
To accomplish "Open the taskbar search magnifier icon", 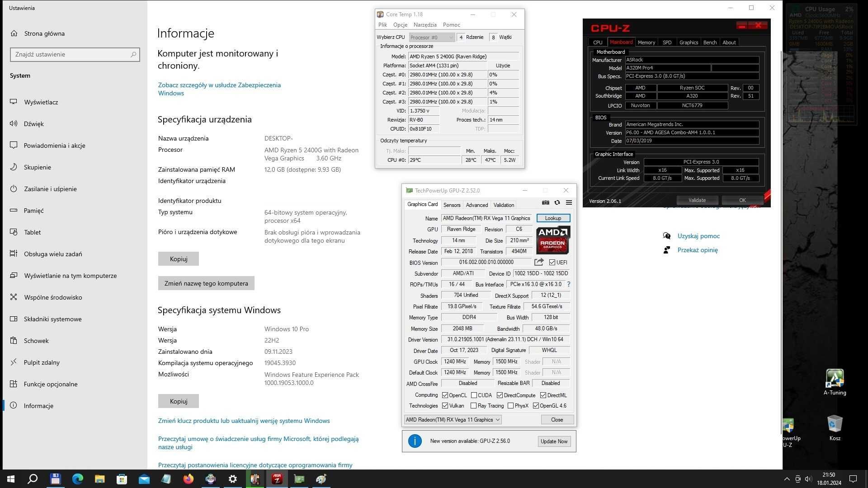I will tap(33, 479).
